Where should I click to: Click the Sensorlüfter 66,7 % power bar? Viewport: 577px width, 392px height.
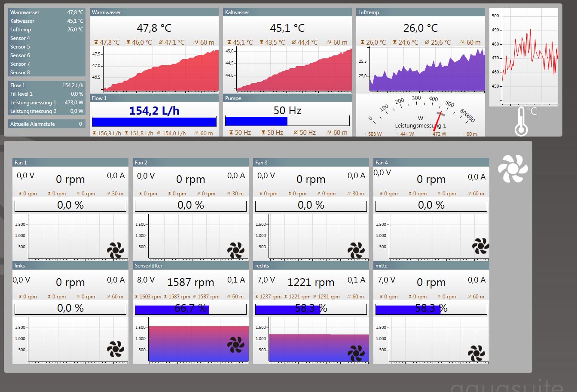[191, 308]
